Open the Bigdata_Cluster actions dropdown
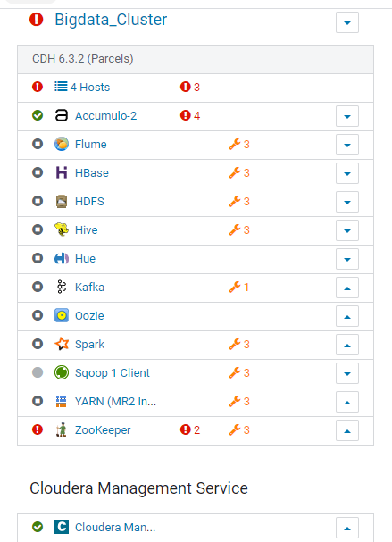Viewport: 392px width, 542px height. pyautogui.click(x=347, y=22)
